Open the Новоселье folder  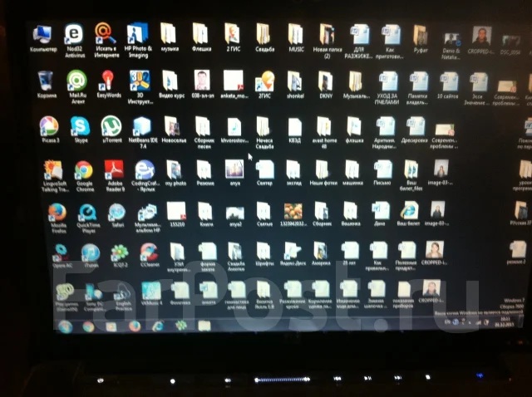click(174, 130)
